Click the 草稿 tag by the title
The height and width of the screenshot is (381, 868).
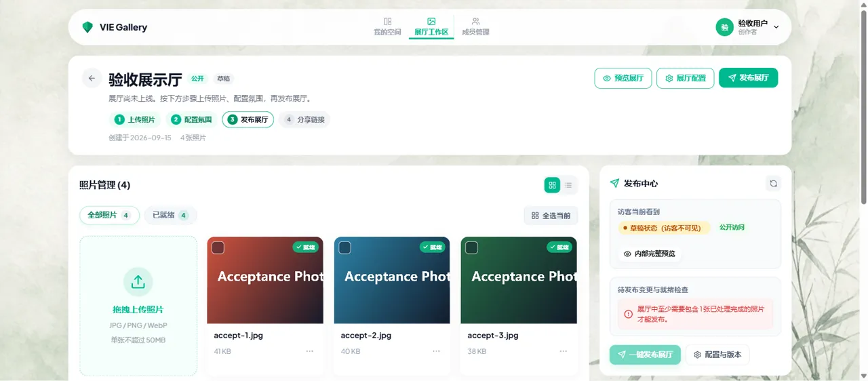223,79
